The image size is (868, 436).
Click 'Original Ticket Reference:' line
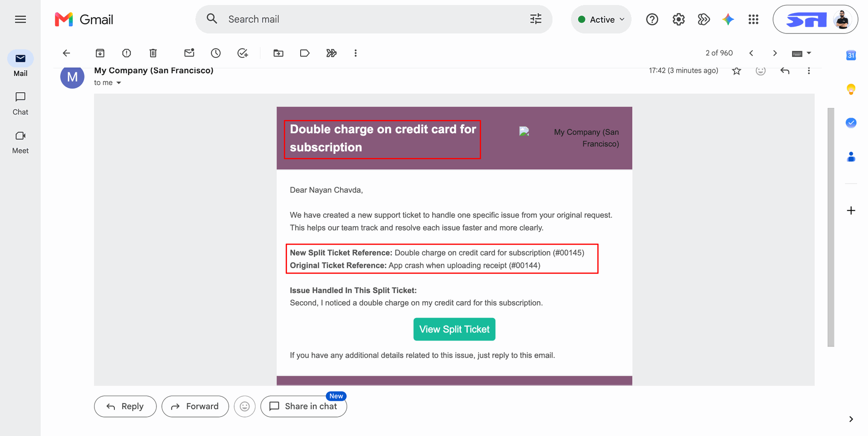click(x=415, y=265)
